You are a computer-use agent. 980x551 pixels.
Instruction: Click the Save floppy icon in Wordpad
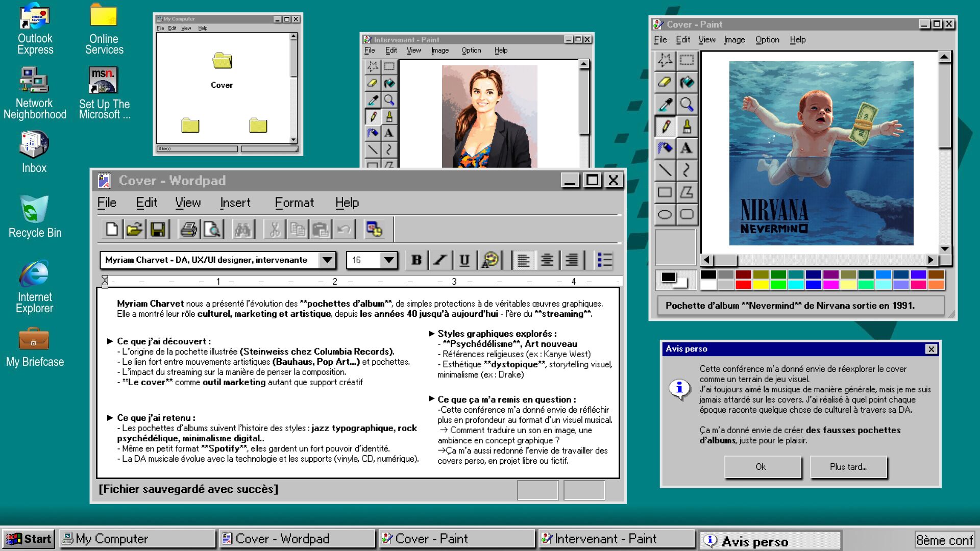pyautogui.click(x=158, y=230)
